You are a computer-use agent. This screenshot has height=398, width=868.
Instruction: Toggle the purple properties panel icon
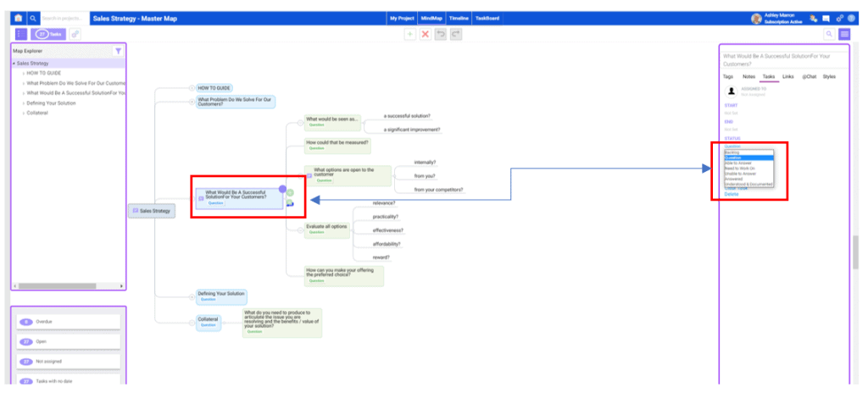pos(844,34)
